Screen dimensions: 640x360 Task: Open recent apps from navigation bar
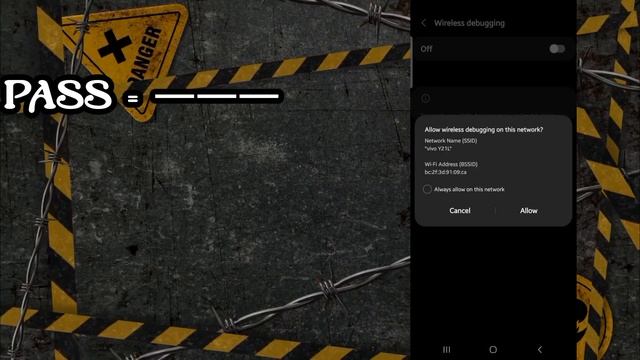coord(447,349)
